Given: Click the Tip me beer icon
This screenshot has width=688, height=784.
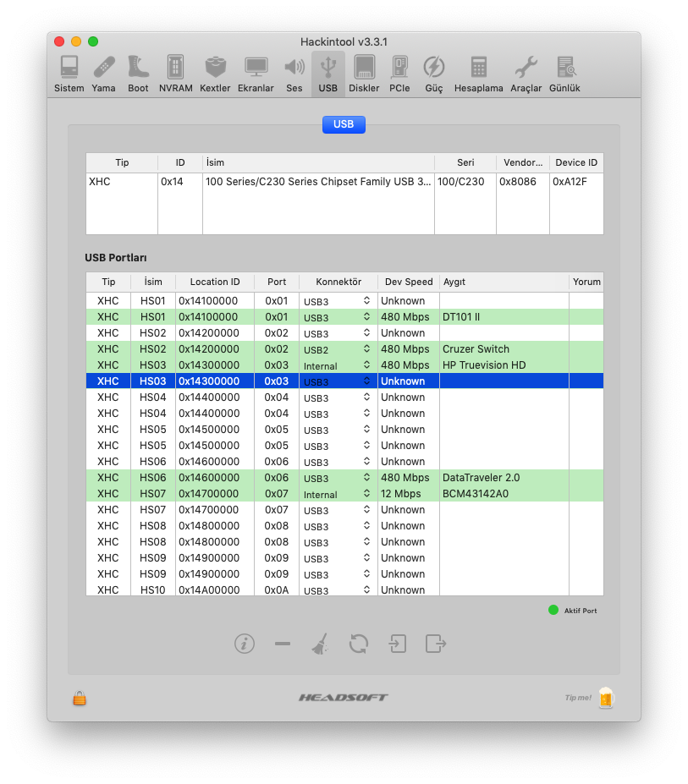Looking at the screenshot, I should pyautogui.click(x=605, y=698).
